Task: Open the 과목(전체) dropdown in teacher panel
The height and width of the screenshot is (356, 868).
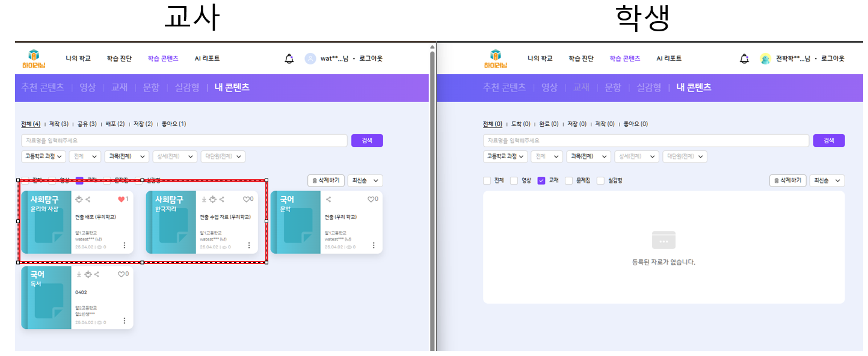Action: click(x=126, y=156)
